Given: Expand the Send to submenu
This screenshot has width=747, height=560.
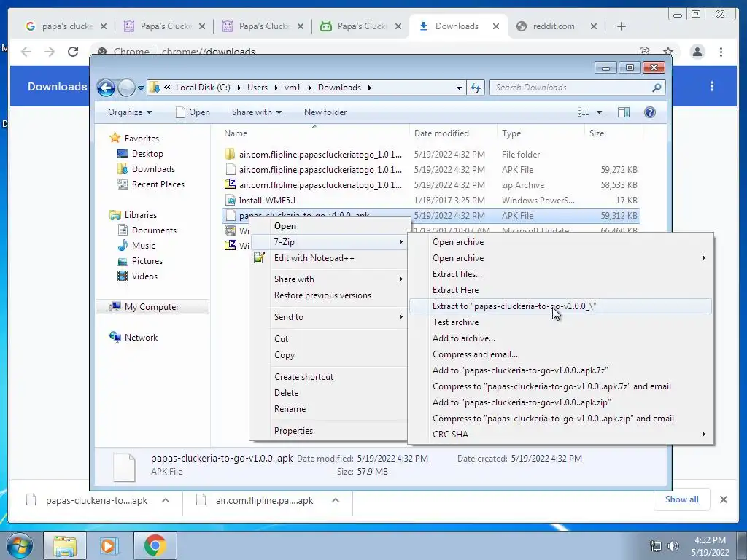Looking at the screenshot, I should 328,317.
